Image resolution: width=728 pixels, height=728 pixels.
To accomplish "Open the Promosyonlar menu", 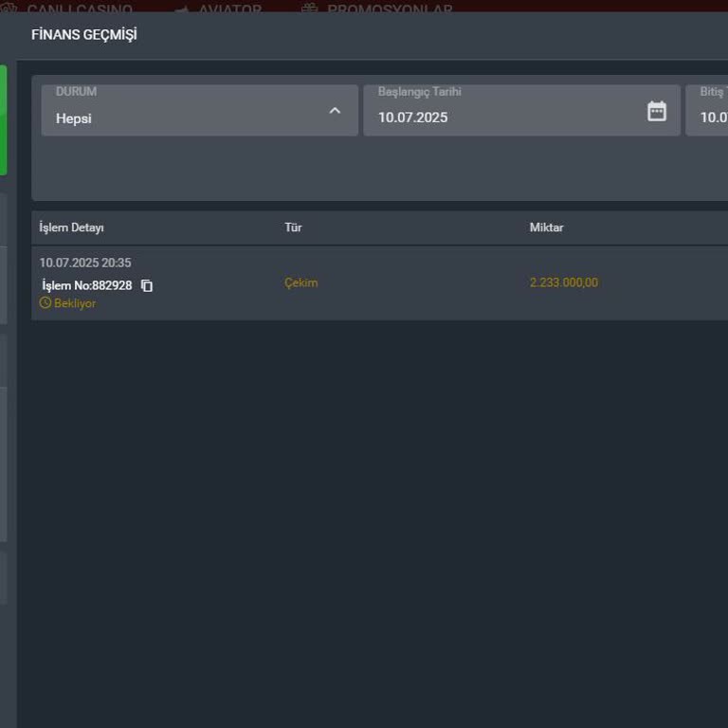I will coord(389,9).
